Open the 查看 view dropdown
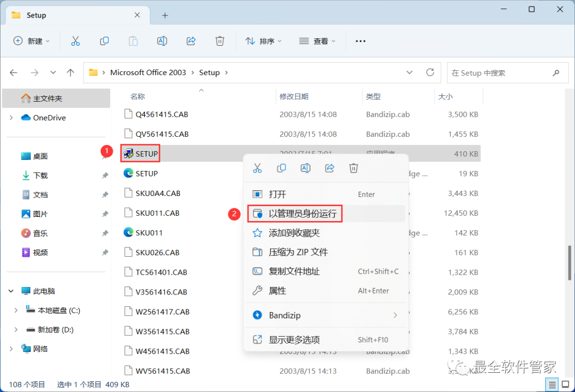 [x=317, y=41]
